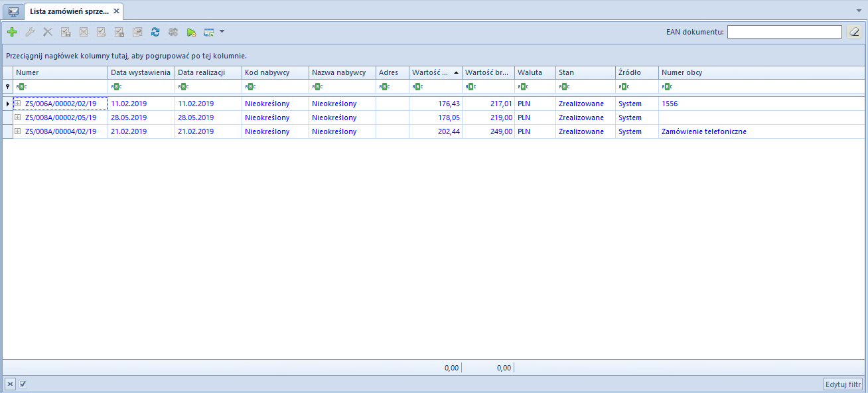Click the Waluta column header

[x=535, y=72]
